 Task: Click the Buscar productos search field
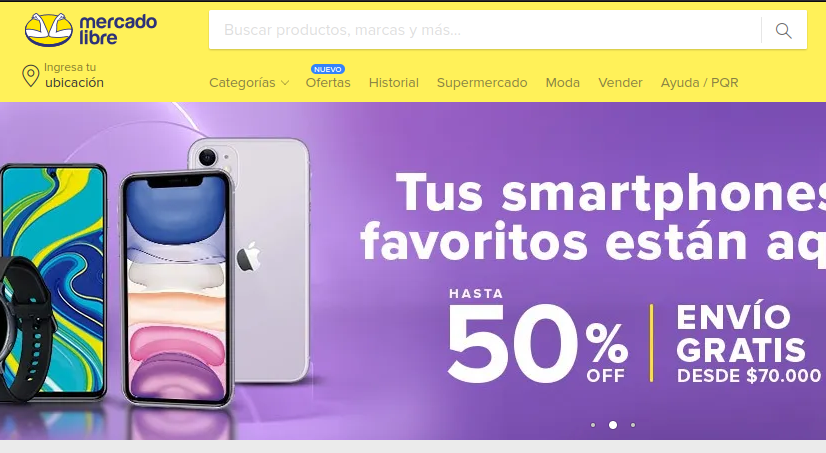[x=485, y=30]
